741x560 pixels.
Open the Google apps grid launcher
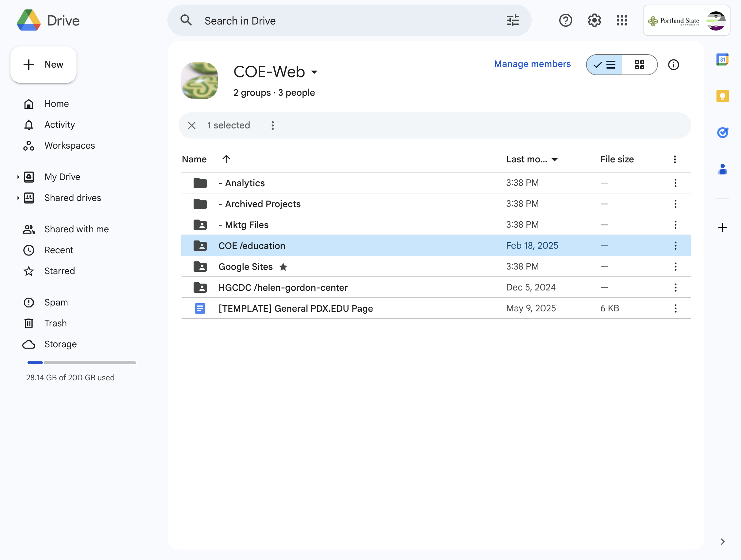[622, 20]
